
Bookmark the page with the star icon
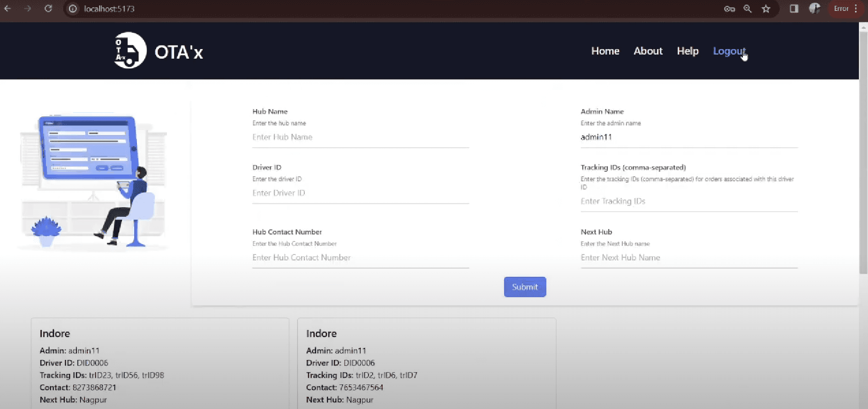point(766,9)
